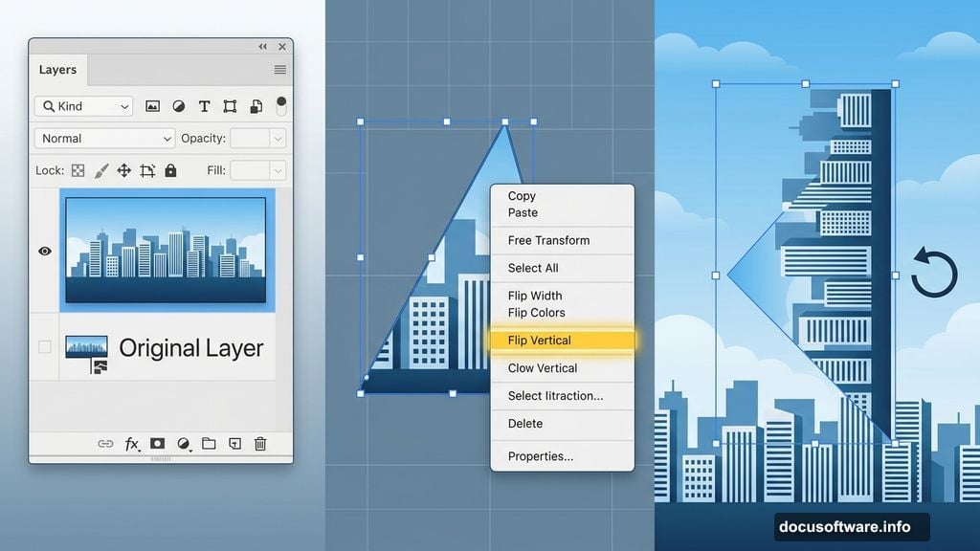
Task: Click the lock position move icon
Action: coord(123,170)
